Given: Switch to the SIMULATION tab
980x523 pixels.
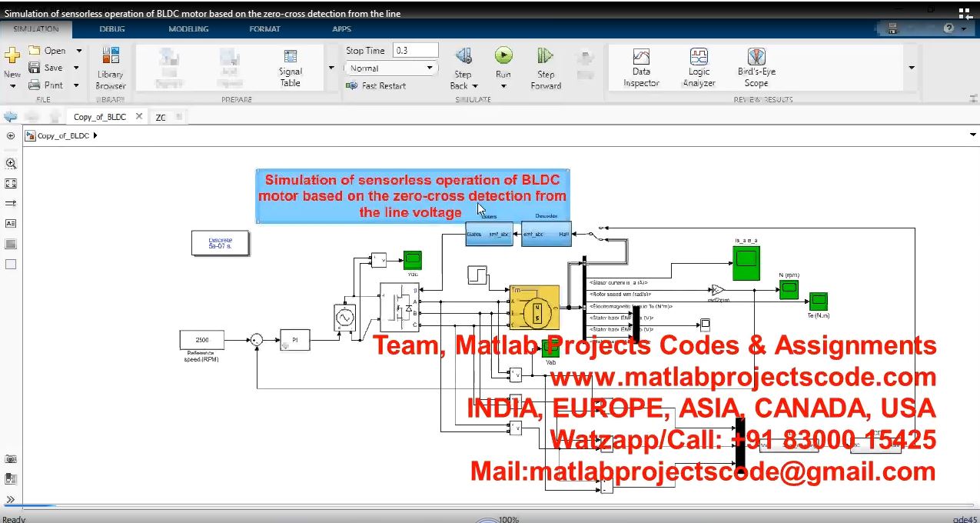Looking at the screenshot, I should click(x=36, y=29).
